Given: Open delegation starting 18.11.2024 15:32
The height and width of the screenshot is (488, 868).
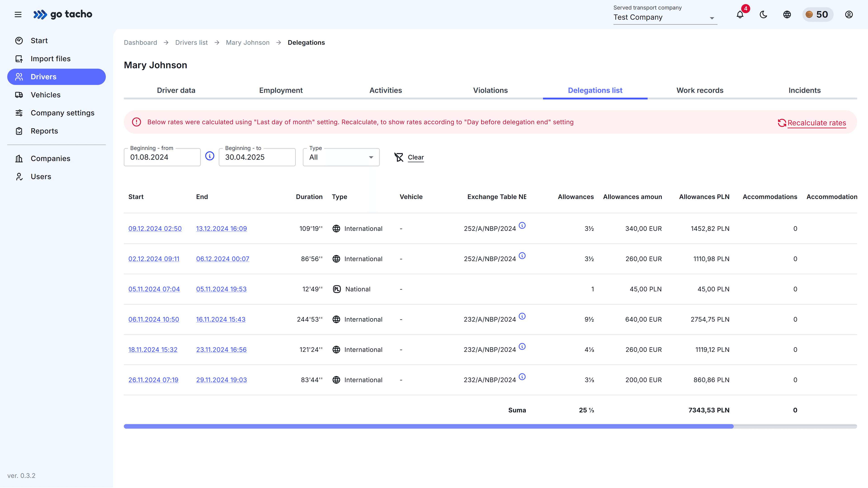Looking at the screenshot, I should point(153,350).
